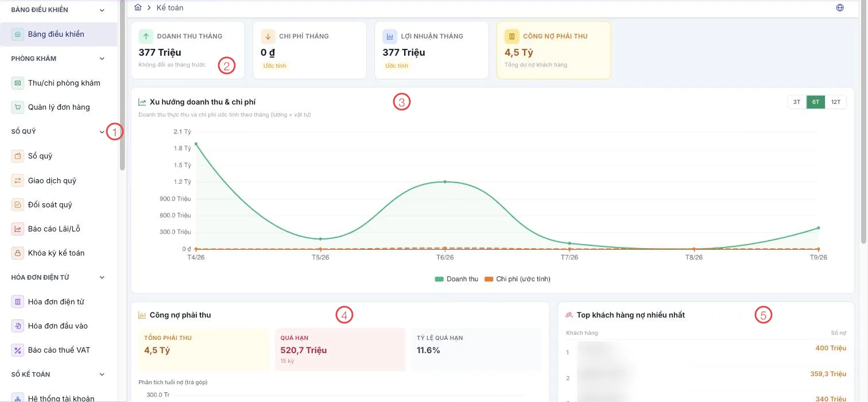Collapse the BẢNG ĐIỀU KHIỂN sidebar section
Image resolution: width=868 pixels, height=402 pixels.
102,10
